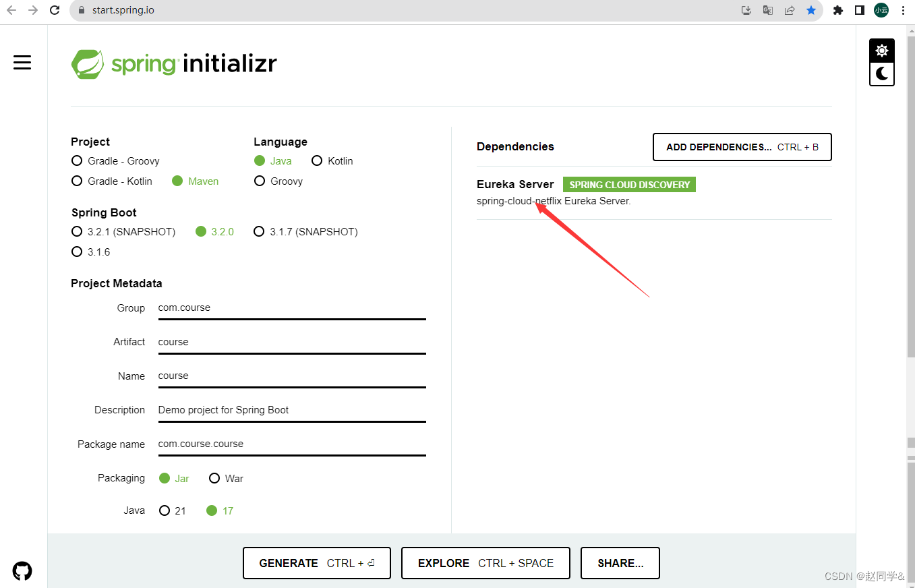Edit the Artifact field
The height and width of the screenshot is (588, 915).
[292, 343]
